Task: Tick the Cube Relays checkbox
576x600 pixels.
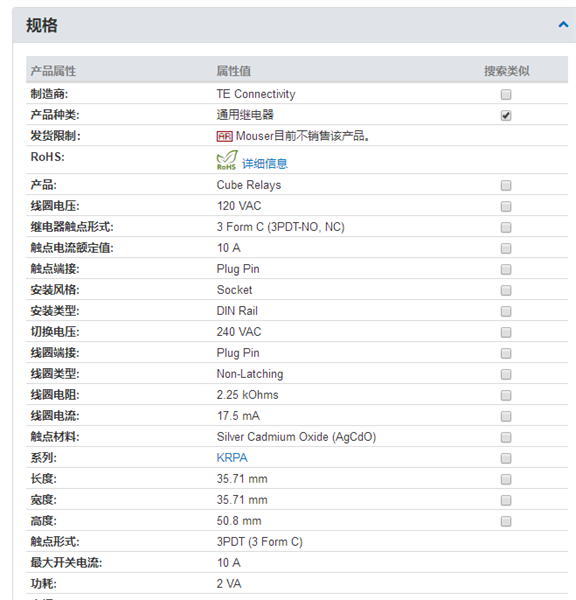Action: coord(506,186)
